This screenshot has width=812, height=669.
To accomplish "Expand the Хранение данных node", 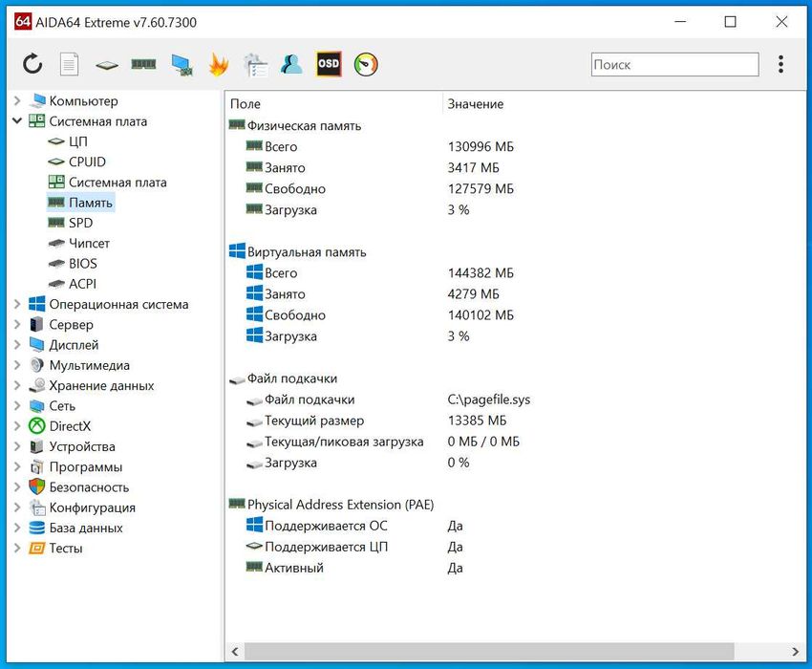I will [x=17, y=385].
